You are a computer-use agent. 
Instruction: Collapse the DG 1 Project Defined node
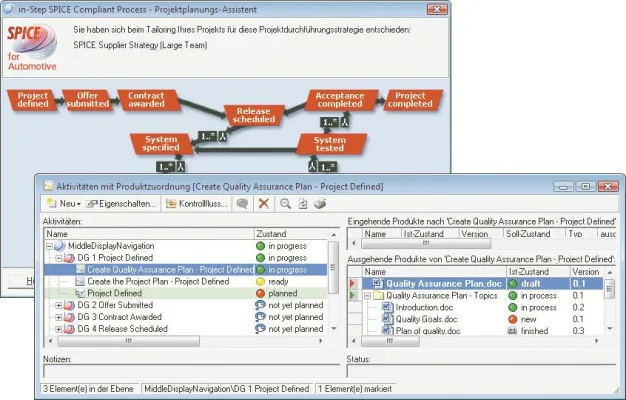pos(58,258)
